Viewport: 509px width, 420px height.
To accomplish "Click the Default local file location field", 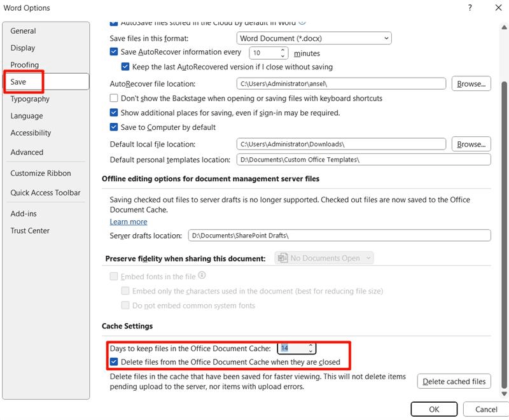I will coord(341,144).
